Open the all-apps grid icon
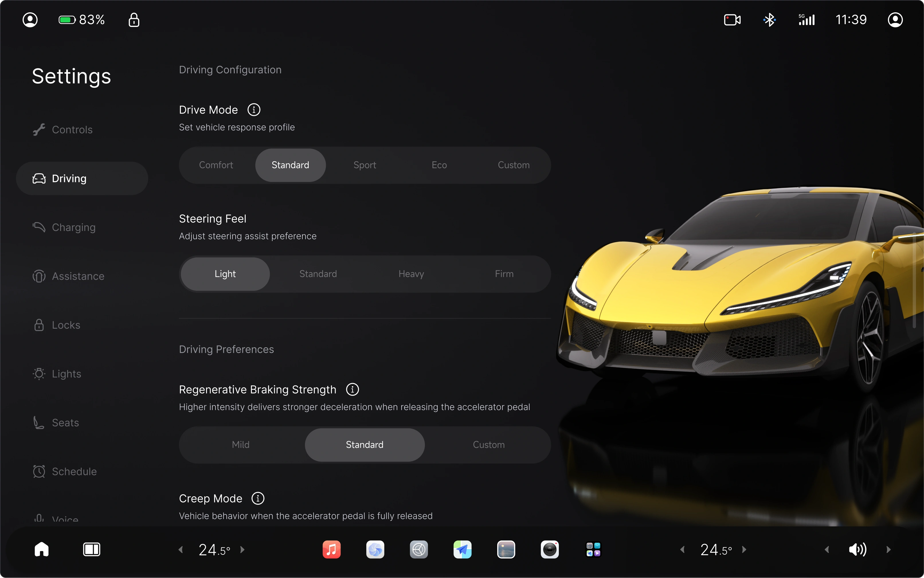The width and height of the screenshot is (924, 578). pos(593,549)
